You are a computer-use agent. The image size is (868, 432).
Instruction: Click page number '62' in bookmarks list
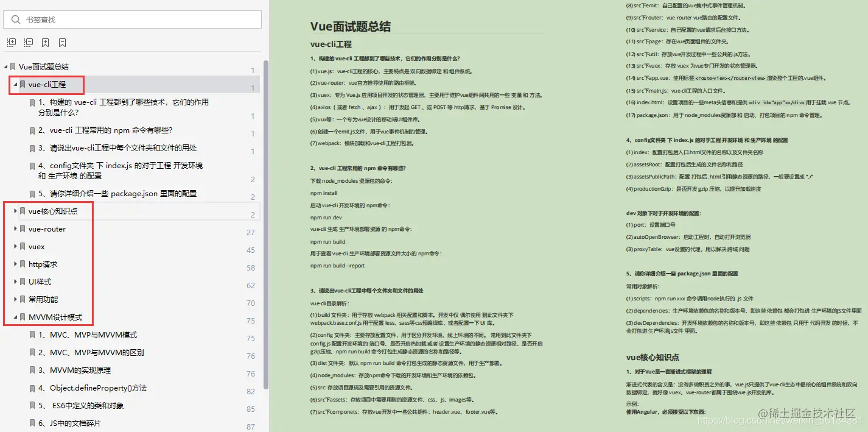pyautogui.click(x=251, y=286)
